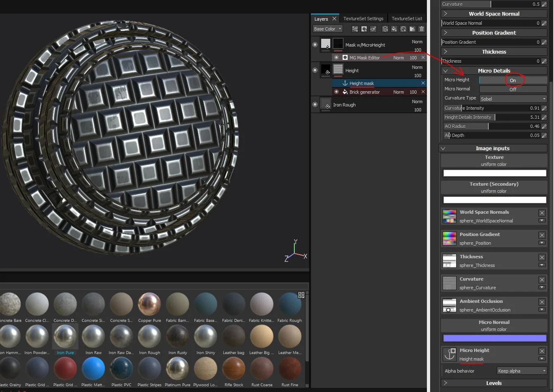This screenshot has height=392, width=554.
Task: Delete the Height mask anchor point
Action: [423, 83]
